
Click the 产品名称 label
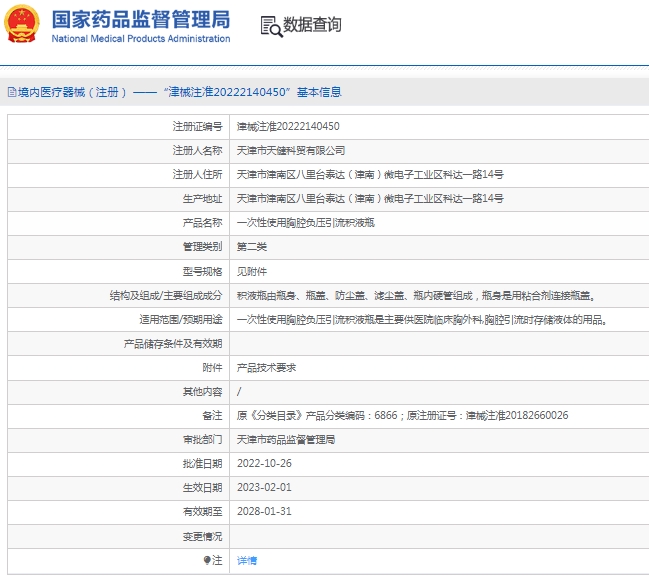coord(202,223)
